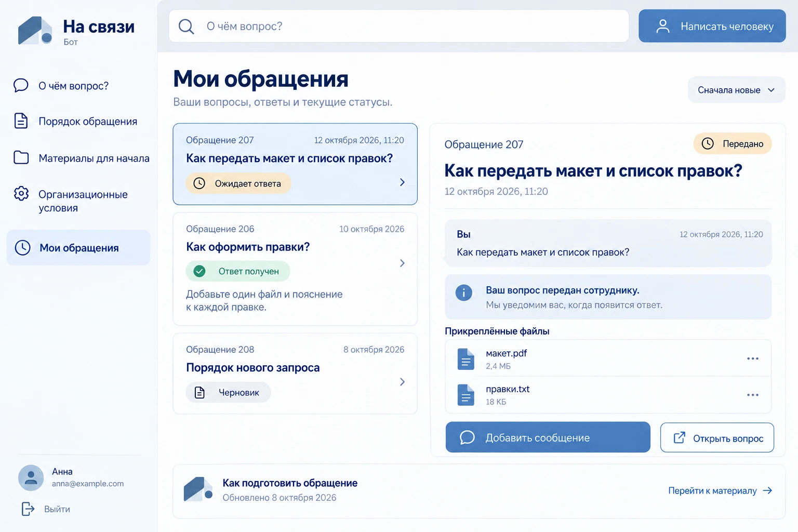Expand Обращение 208 with its chevron
The image size is (798, 532).
point(402,382)
